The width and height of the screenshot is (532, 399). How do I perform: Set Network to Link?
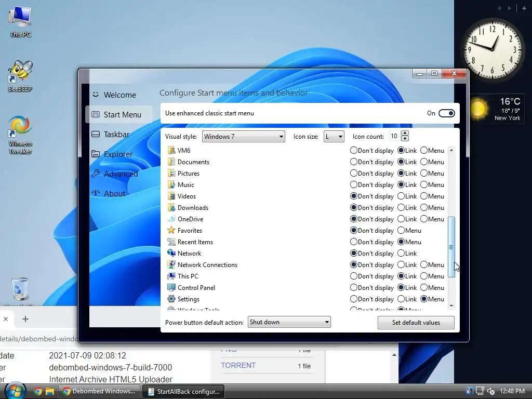401,253
